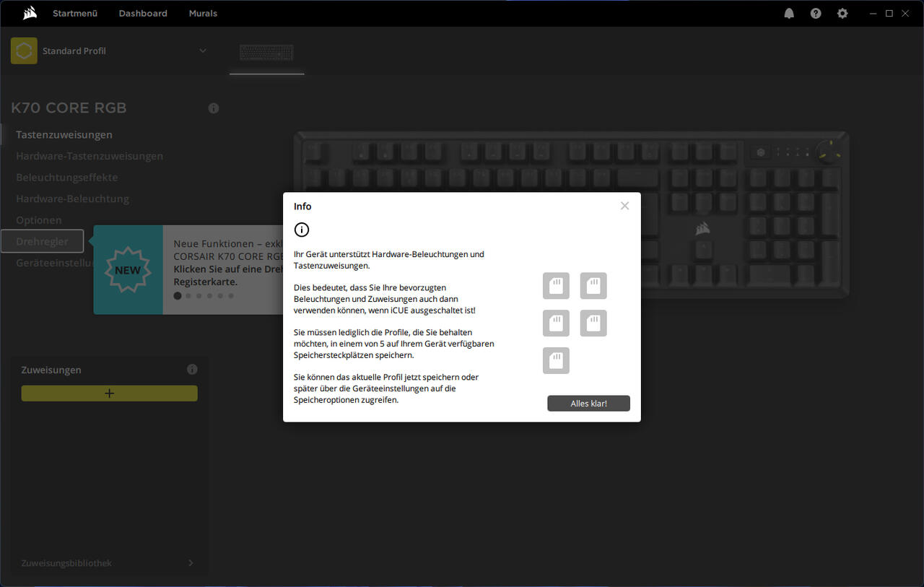The image size is (924, 587).
Task: Click the second SD card slot icon in the top row
Action: [593, 286]
